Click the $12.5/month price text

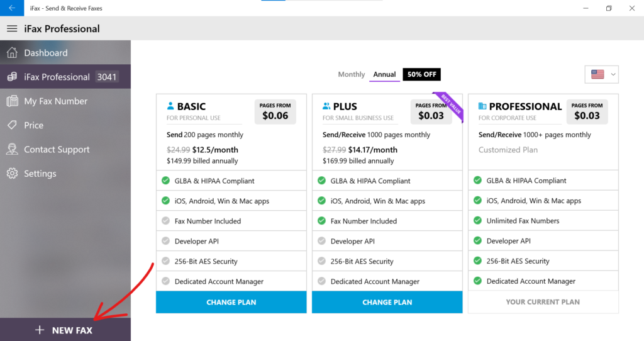click(x=215, y=150)
